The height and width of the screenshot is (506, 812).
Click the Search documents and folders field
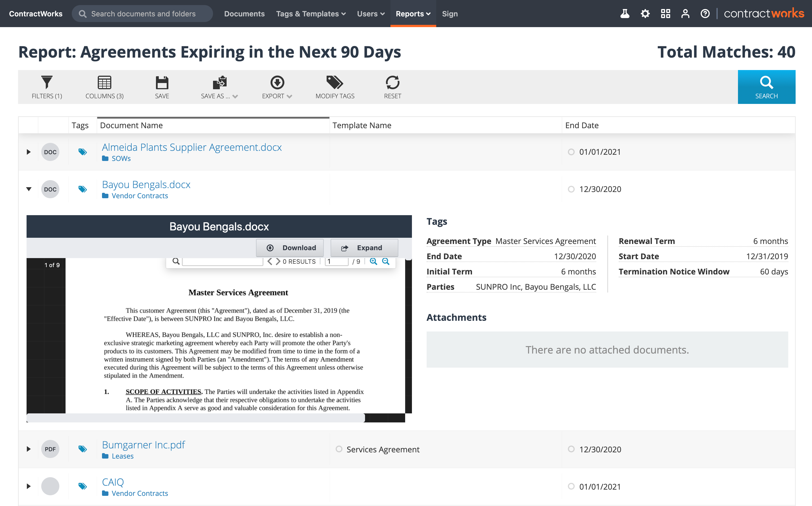[143, 14]
